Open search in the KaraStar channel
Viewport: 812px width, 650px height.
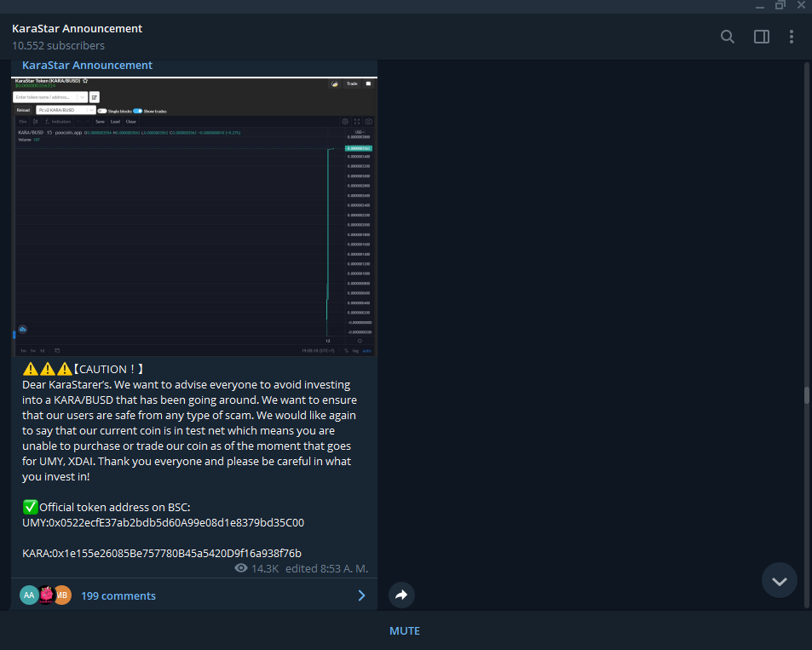[727, 37]
